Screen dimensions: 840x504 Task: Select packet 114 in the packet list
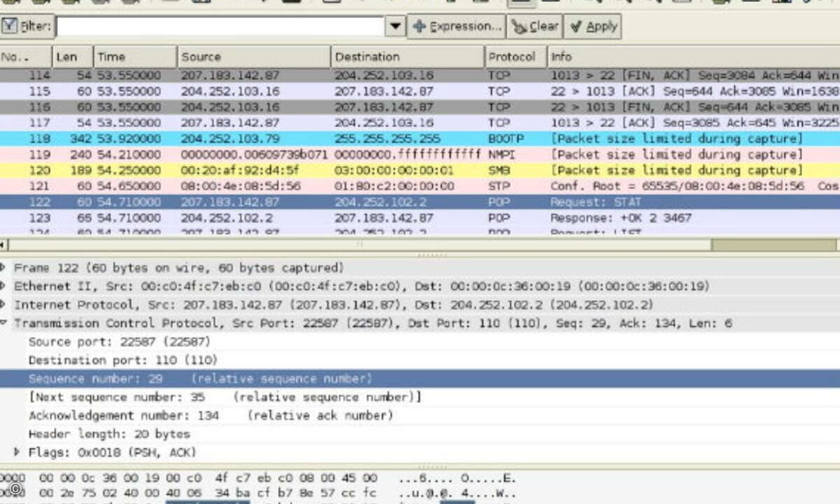tap(420, 75)
